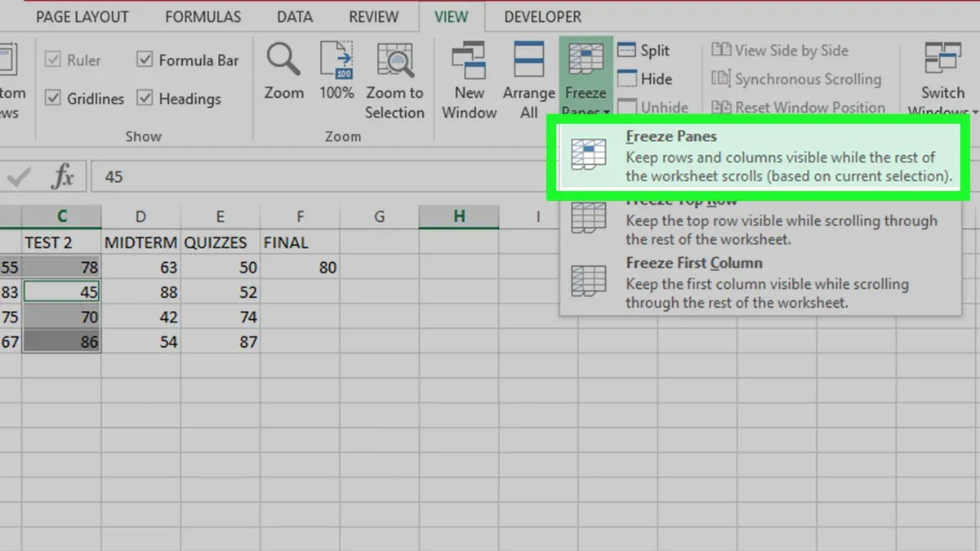Click the Unhide window button
Image resolution: width=980 pixels, height=551 pixels.
point(653,107)
